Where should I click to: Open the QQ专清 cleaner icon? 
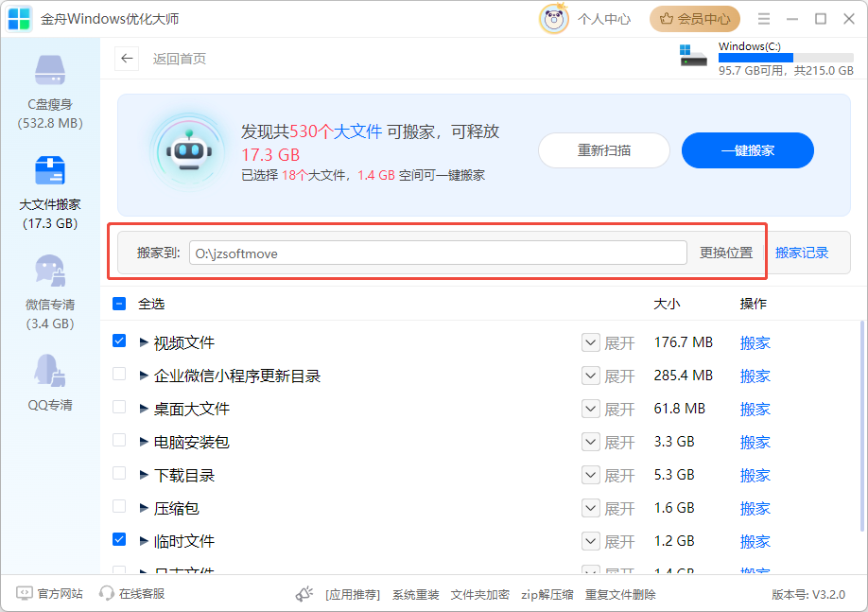click(50, 370)
